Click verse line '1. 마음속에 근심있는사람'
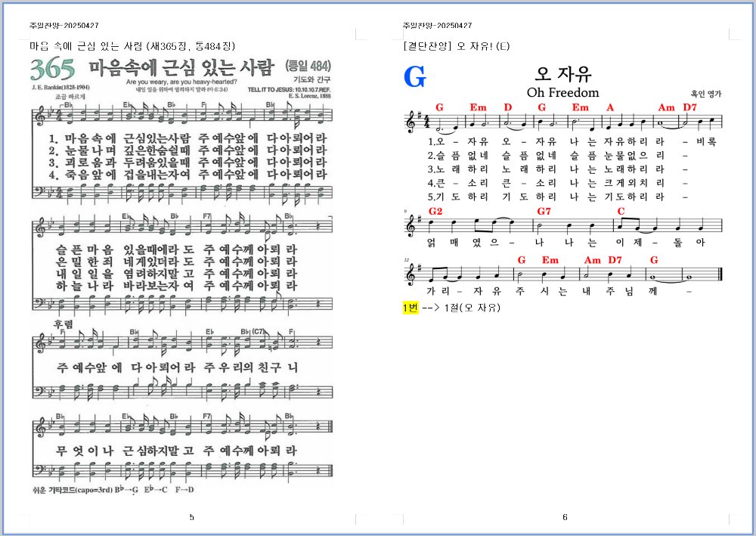Screen dimensions: 756x536 coord(119,139)
